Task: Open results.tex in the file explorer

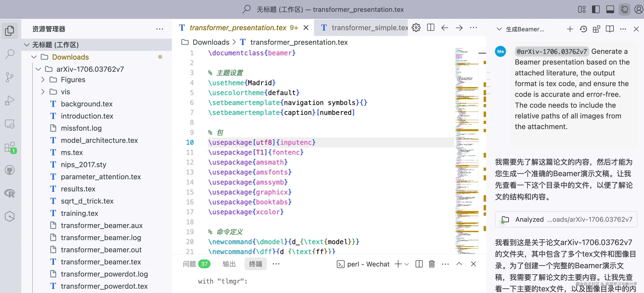Action: pyautogui.click(x=78, y=189)
